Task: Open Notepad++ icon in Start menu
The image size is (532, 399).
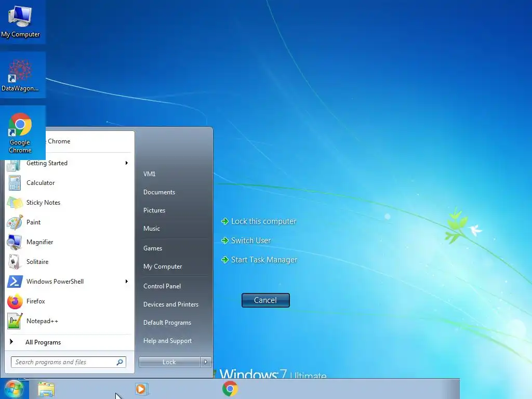Action: tap(15, 321)
